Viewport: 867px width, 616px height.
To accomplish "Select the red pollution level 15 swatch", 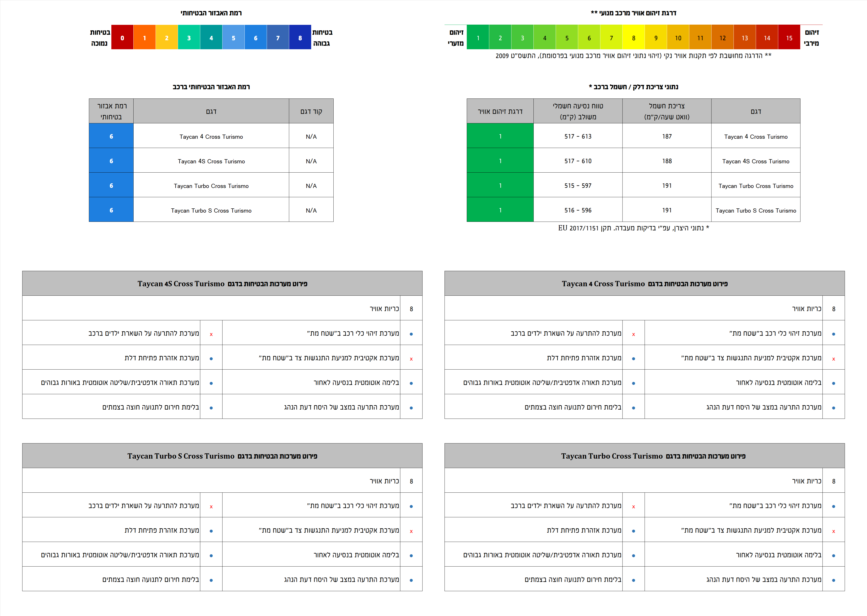I will [789, 38].
